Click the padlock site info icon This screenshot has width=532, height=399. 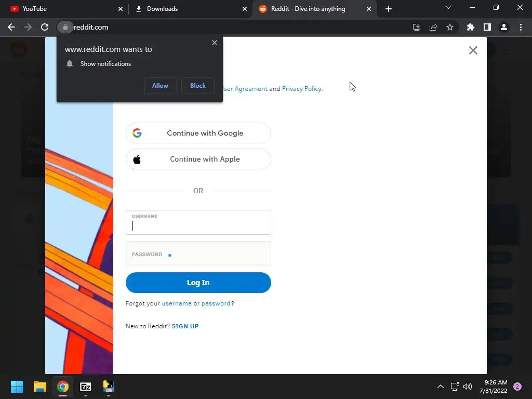click(x=65, y=27)
